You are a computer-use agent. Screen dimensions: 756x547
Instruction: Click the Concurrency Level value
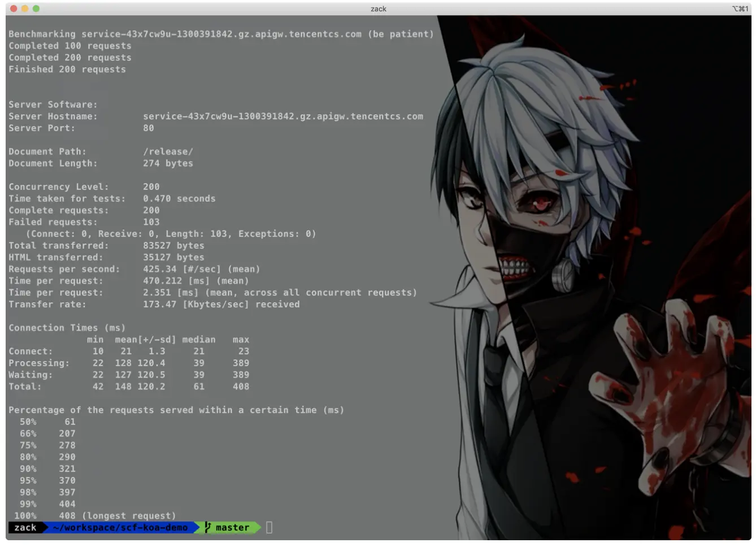point(151,187)
